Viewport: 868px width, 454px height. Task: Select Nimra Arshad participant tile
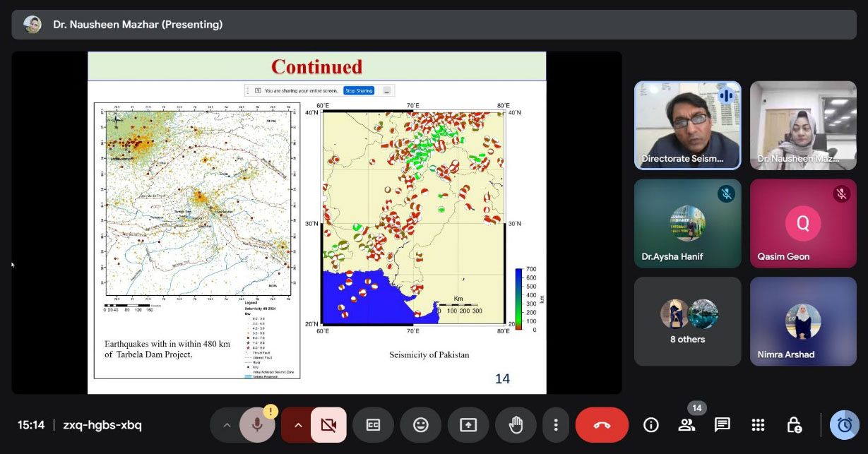click(803, 321)
